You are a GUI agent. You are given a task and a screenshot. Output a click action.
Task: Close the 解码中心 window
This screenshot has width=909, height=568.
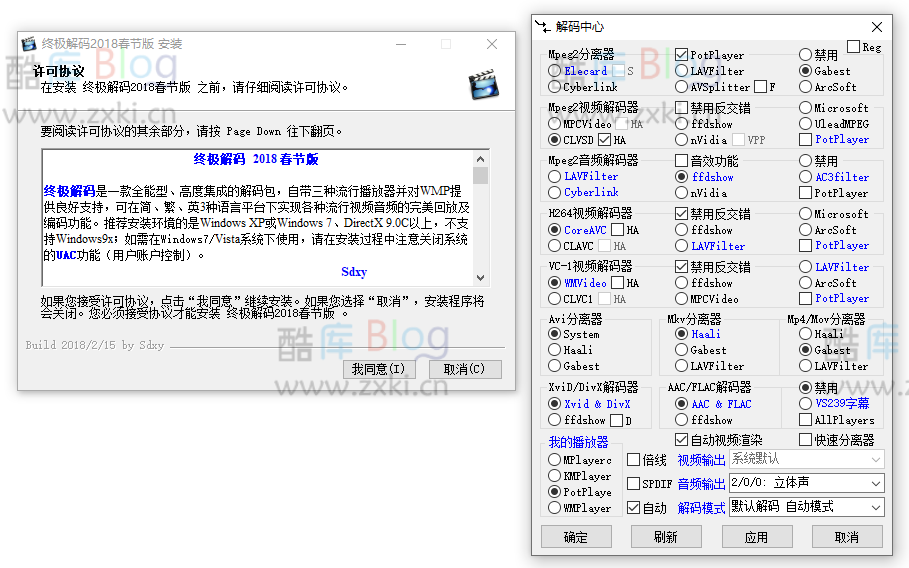877,27
